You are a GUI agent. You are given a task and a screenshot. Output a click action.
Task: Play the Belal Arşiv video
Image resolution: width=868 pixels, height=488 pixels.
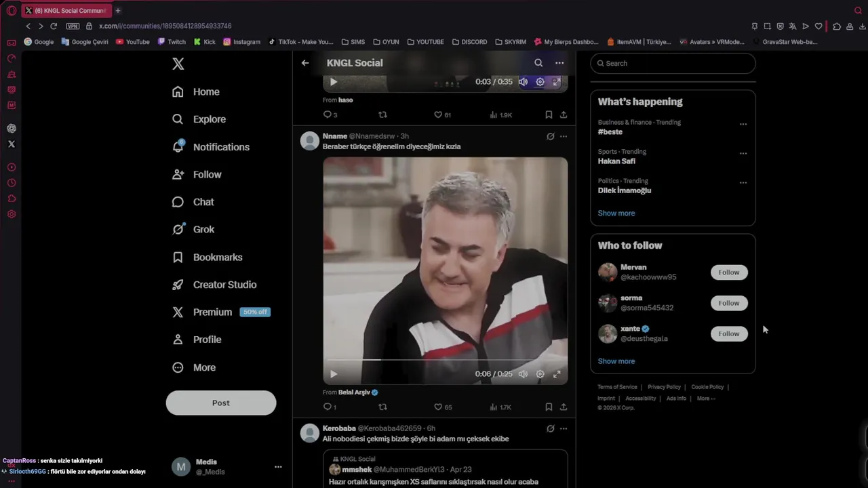click(333, 373)
